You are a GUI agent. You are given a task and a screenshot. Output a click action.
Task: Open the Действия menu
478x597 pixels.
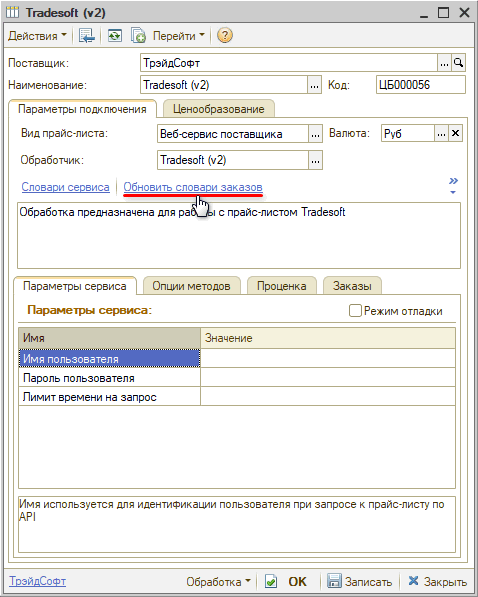pos(37,36)
